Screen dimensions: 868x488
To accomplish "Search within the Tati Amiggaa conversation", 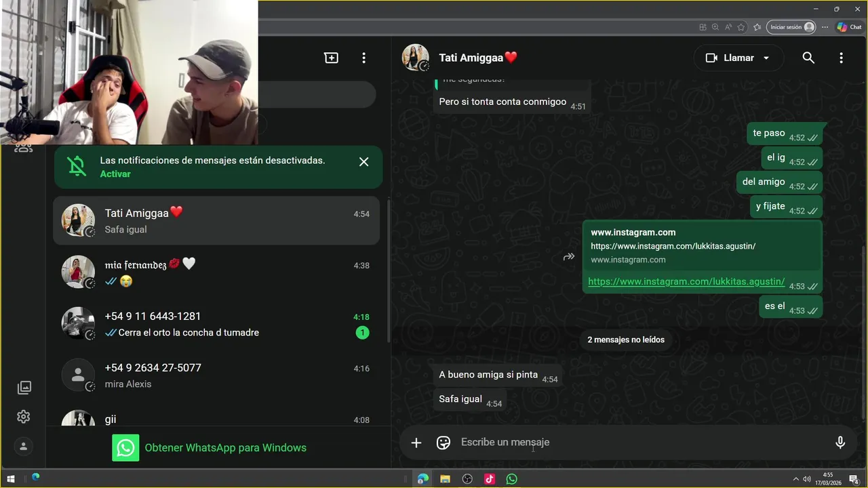I will (808, 58).
